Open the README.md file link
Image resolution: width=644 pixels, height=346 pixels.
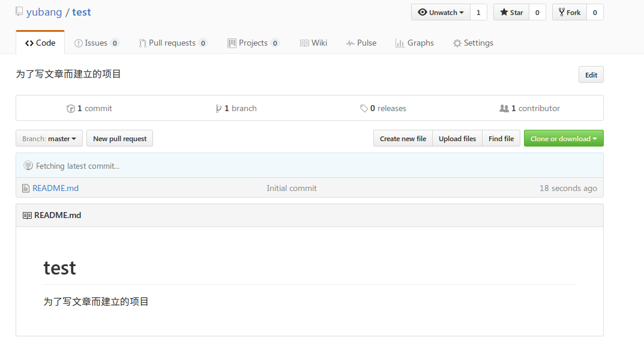(55, 188)
